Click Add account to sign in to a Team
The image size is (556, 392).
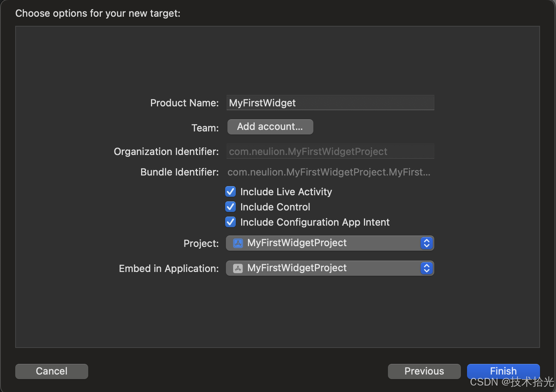(270, 126)
